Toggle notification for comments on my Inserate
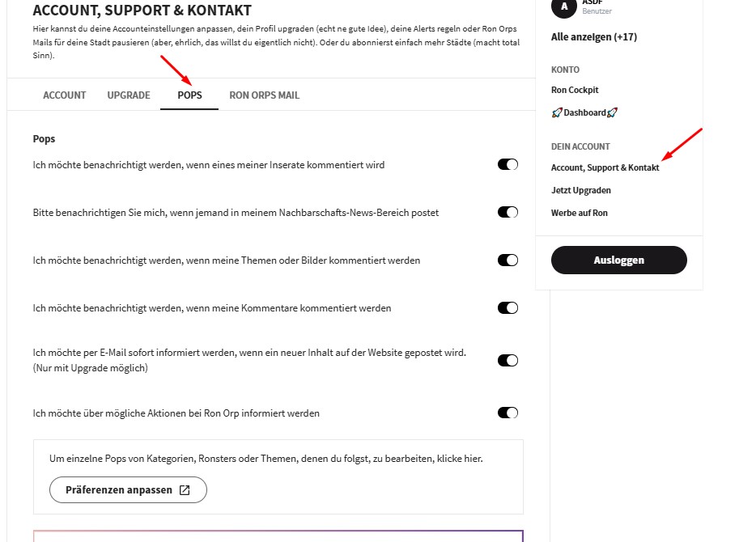 click(508, 165)
